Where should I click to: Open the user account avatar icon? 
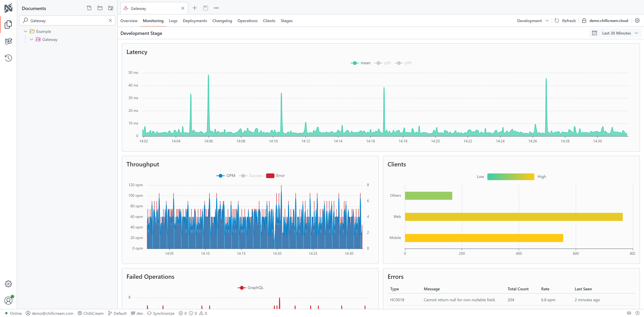pos(8,300)
